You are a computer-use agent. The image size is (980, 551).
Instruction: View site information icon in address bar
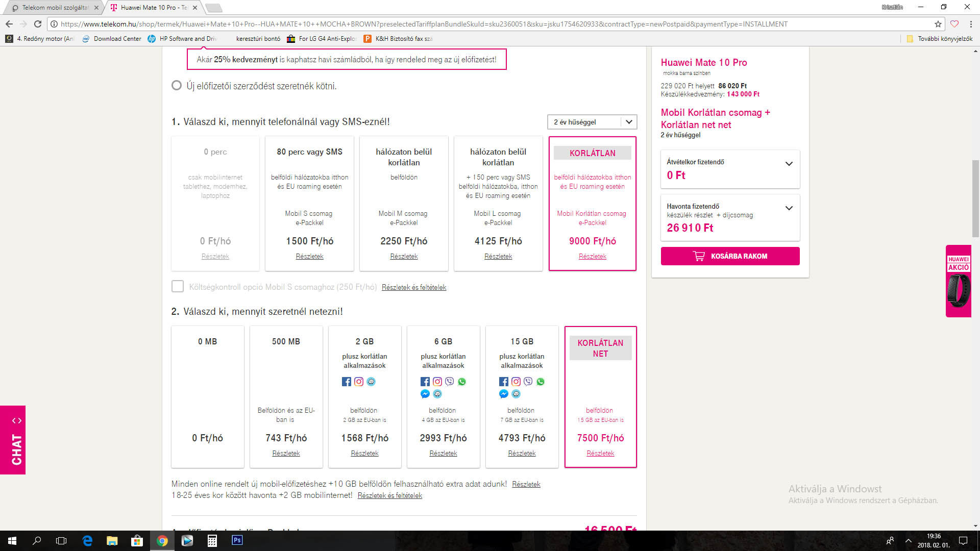pos(54,24)
